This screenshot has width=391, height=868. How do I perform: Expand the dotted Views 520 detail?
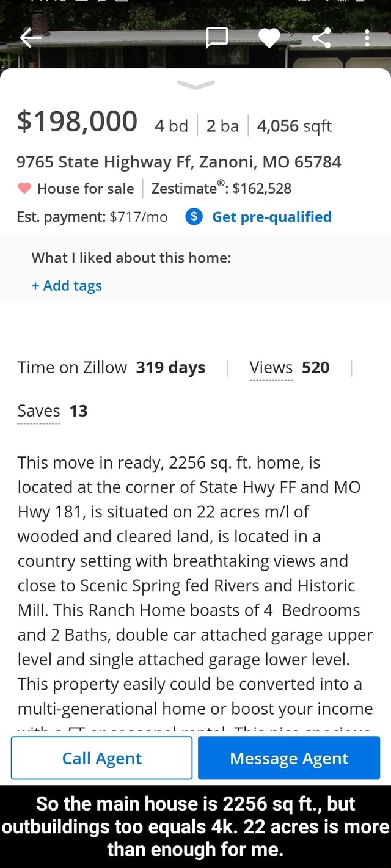tap(288, 367)
